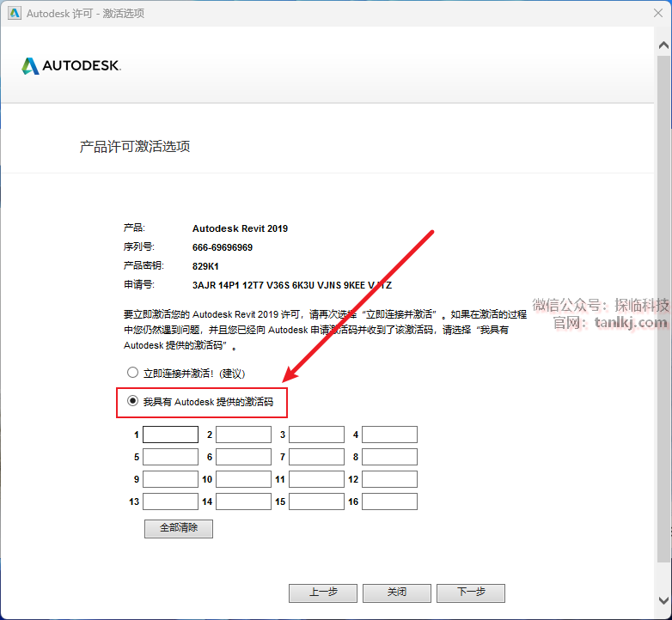Click the request code starting 3AJR
The width and height of the screenshot is (672, 620).
tap(292, 285)
